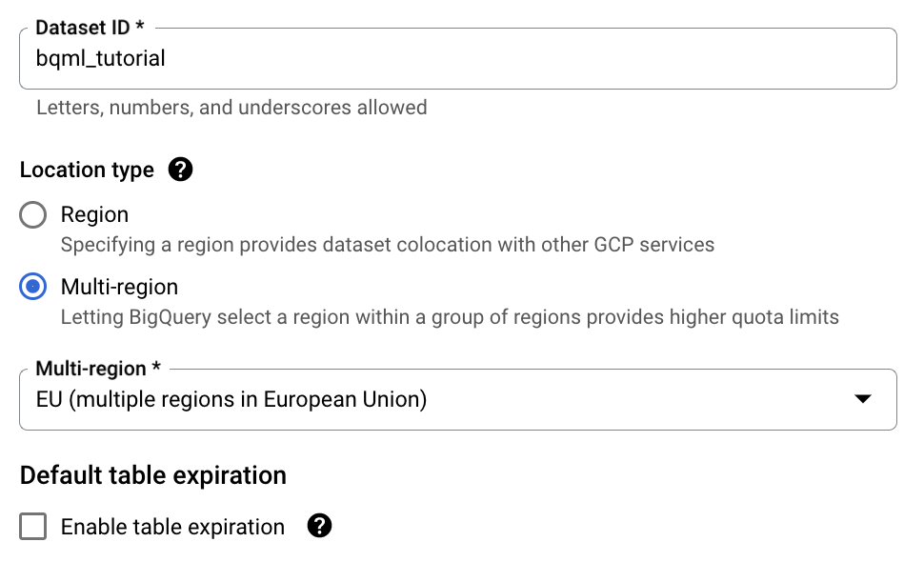
Task: Select the Region radio button
Action: click(31, 214)
